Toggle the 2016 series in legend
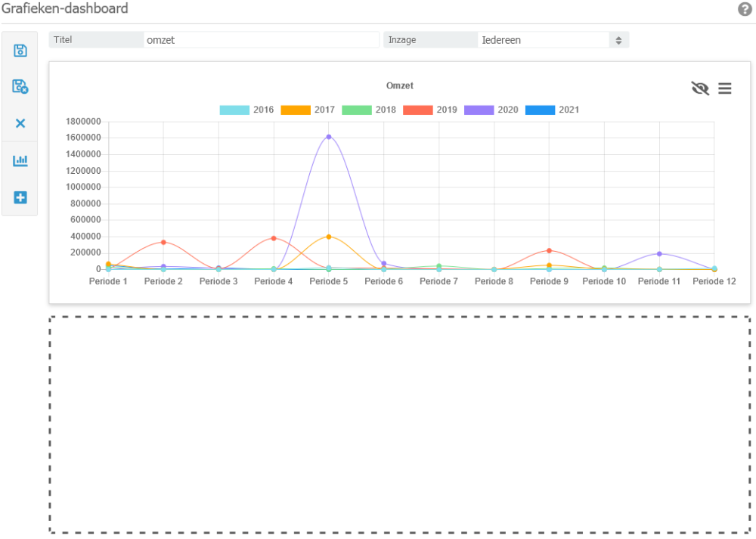 click(246, 110)
